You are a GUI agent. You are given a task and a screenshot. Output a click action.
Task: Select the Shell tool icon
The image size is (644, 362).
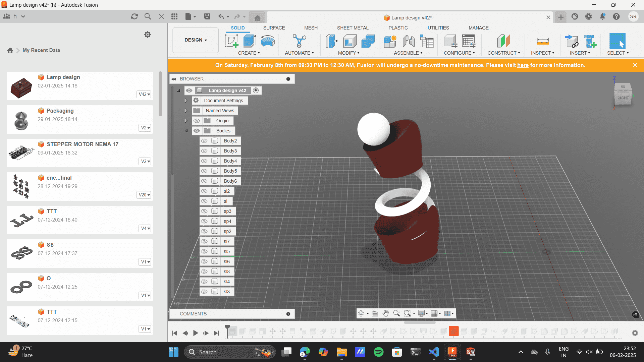[x=350, y=41]
